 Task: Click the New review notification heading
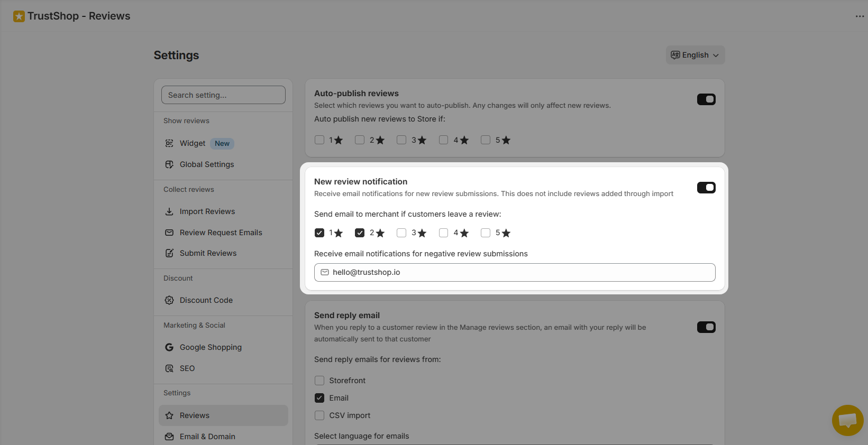tap(361, 182)
